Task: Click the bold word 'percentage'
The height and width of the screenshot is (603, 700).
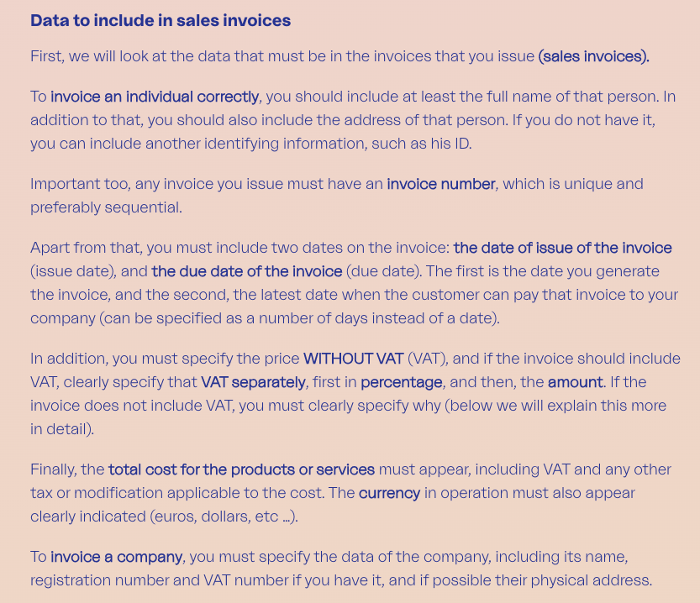Action: click(402, 382)
